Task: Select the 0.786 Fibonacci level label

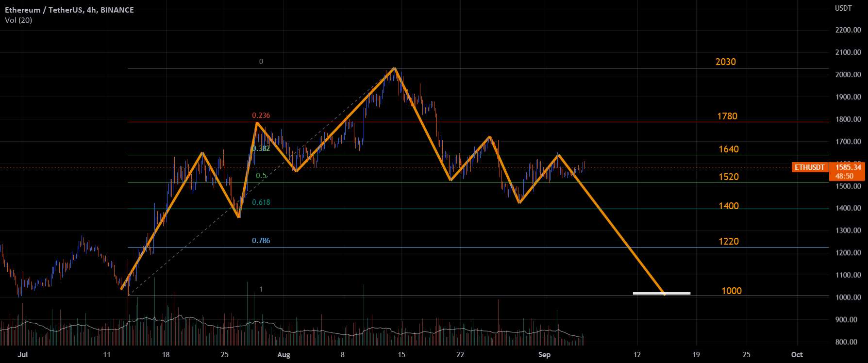Action: coord(261,241)
